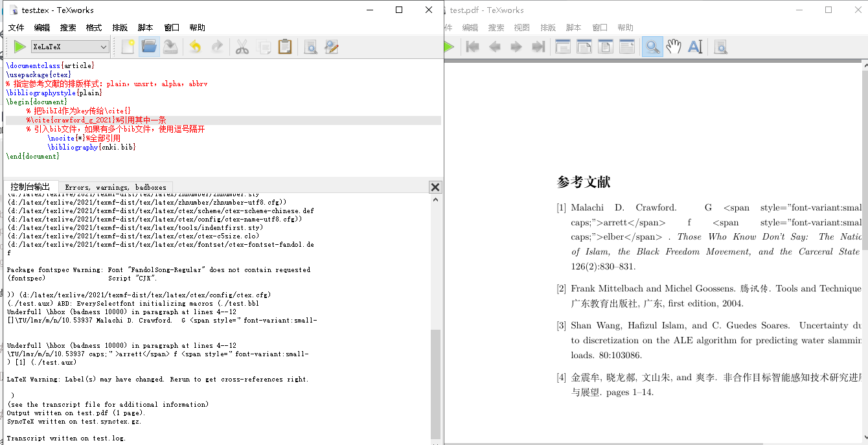Viewport: 868px width, 445px height.
Task: Click the Paste clipboard icon
Action: tap(285, 47)
